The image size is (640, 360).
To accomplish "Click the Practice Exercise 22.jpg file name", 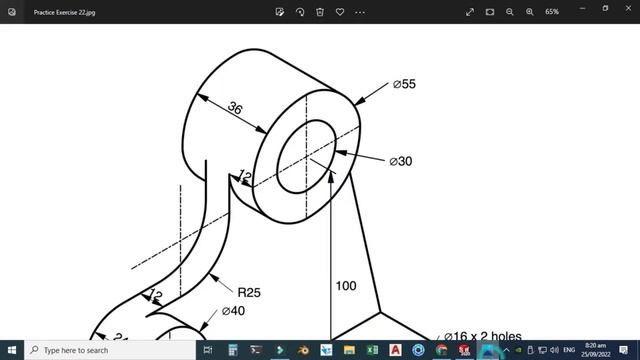I will click(x=64, y=13).
